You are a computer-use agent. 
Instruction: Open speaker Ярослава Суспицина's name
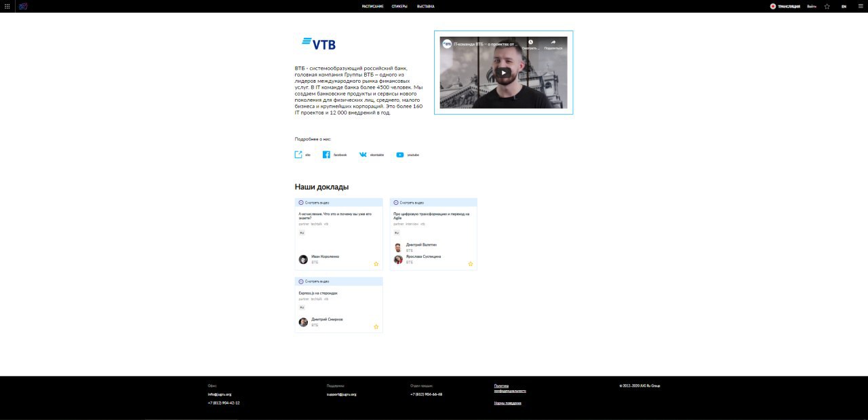pos(424,256)
